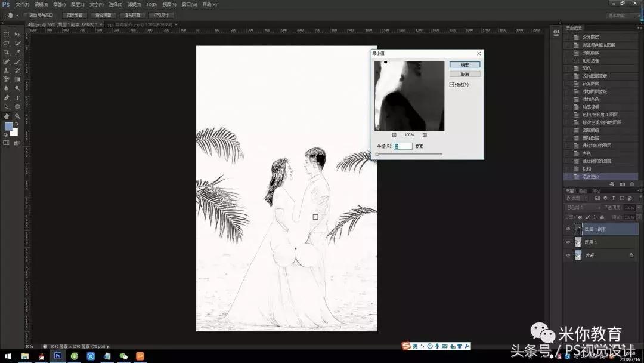Select the Pen tool

tap(7, 97)
